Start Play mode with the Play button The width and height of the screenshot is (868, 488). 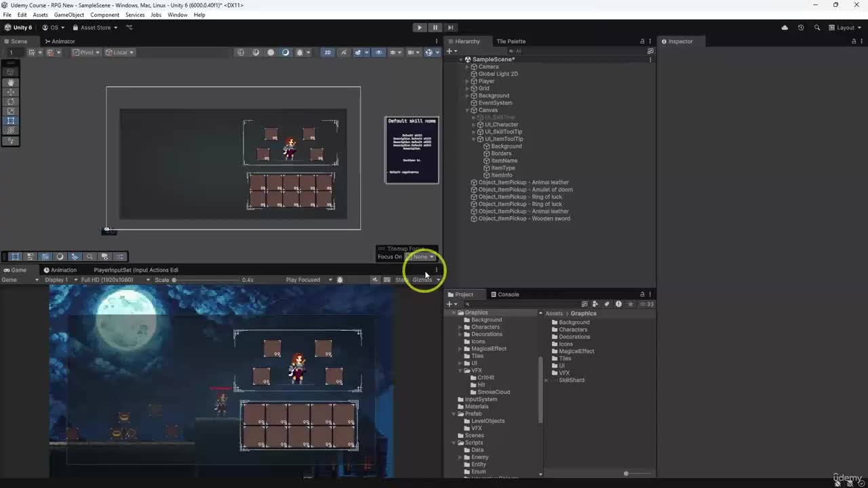tap(419, 28)
